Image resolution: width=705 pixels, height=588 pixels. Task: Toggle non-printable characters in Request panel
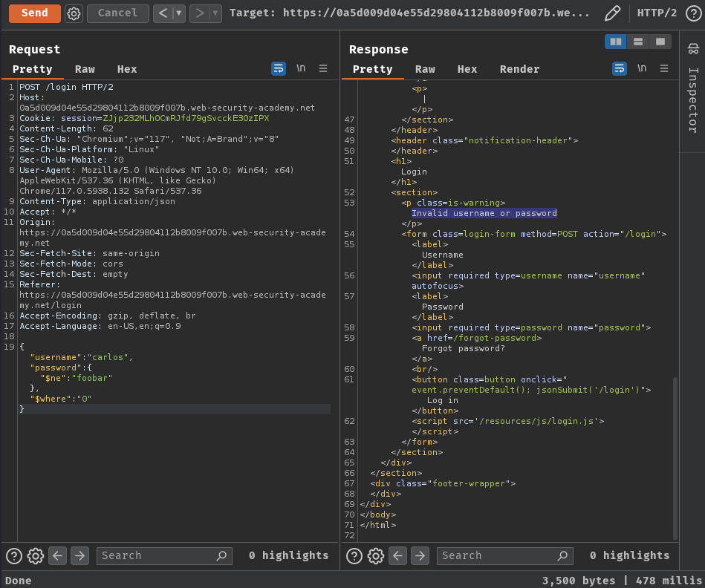(301, 68)
